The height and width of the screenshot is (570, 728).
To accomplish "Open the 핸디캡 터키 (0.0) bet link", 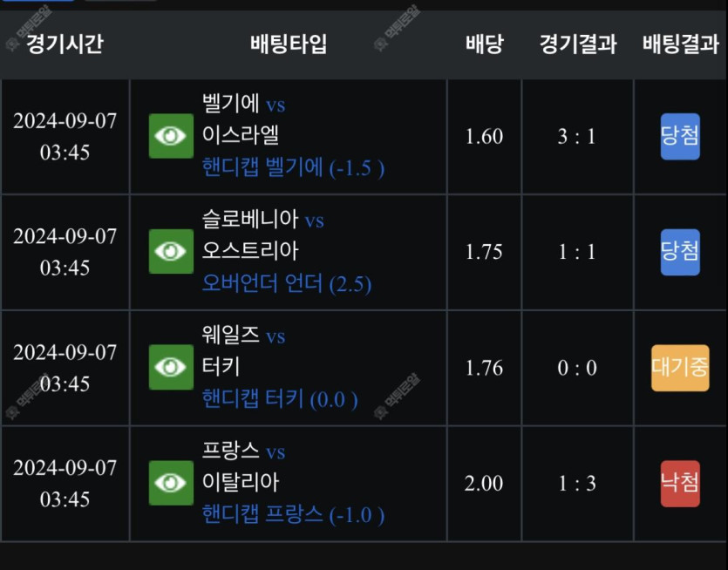I will [279, 399].
